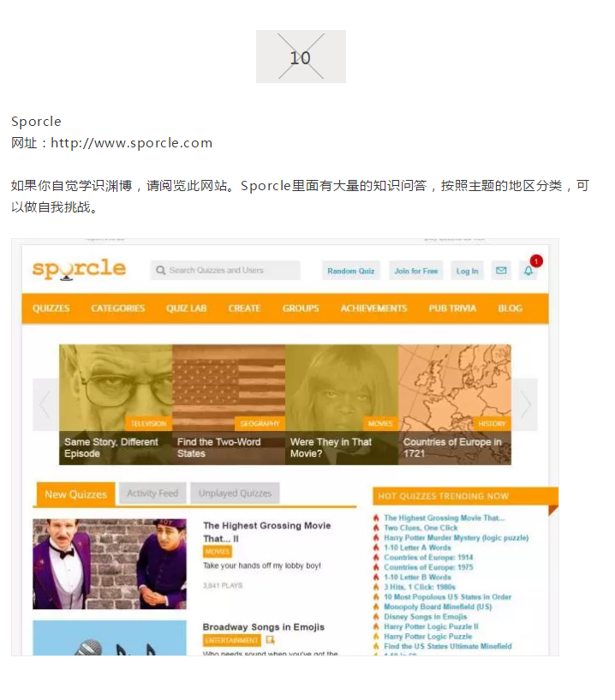Click the Log In button
Image resolution: width=615 pixels, height=700 pixels.
(467, 271)
